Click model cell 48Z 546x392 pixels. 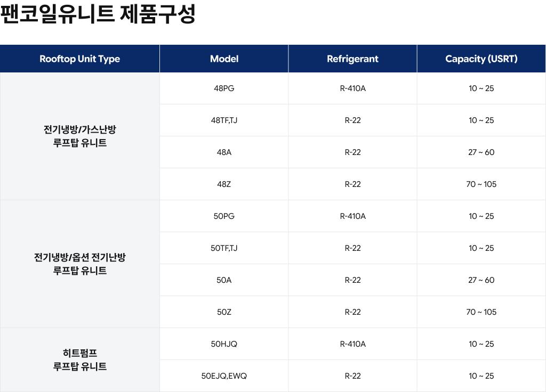click(x=224, y=184)
